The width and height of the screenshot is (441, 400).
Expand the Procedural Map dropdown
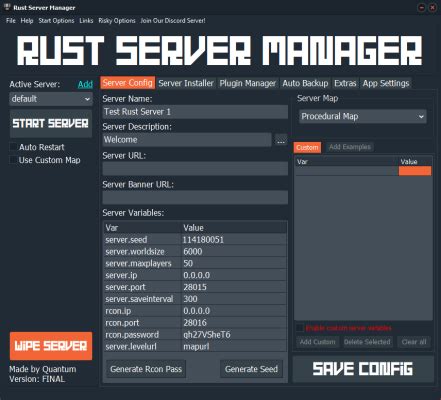coord(363,116)
